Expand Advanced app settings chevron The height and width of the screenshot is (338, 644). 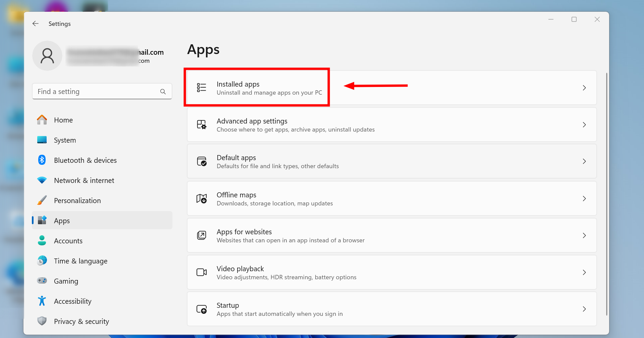coord(584,125)
